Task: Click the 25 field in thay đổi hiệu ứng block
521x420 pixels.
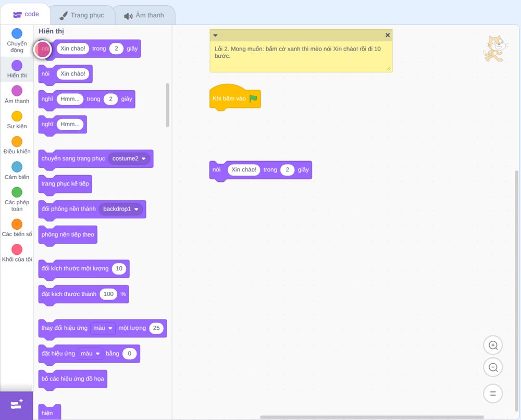Action: pyautogui.click(x=156, y=328)
